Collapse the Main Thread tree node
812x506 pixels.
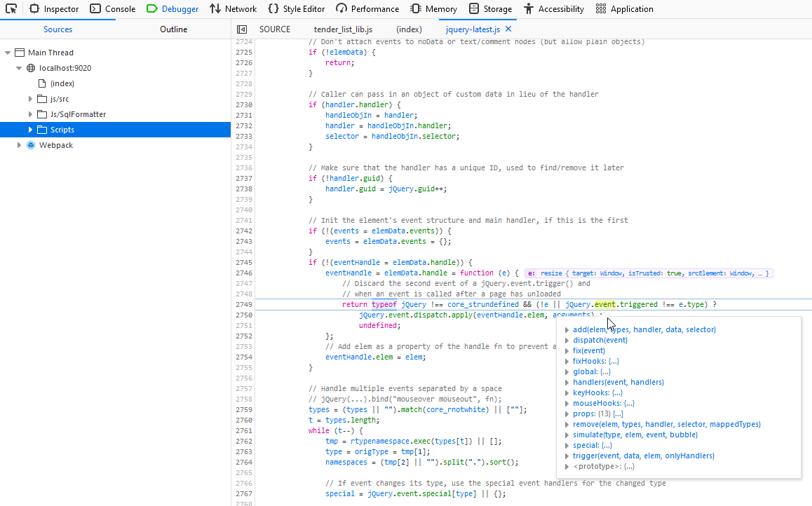pos(8,53)
